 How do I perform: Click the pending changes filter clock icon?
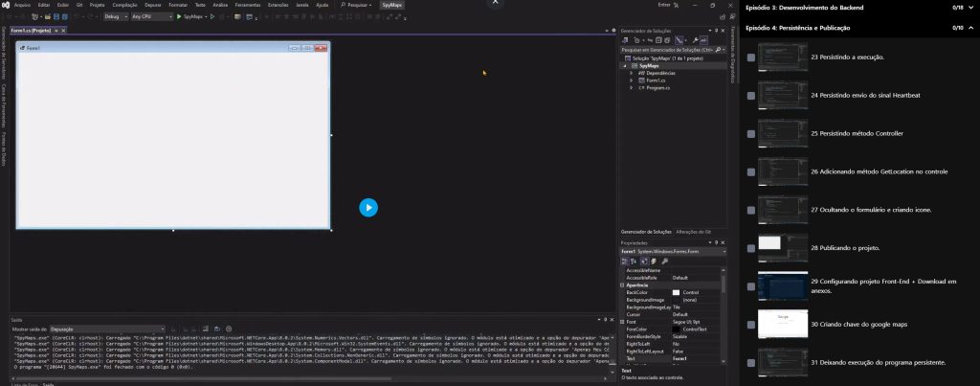(x=636, y=40)
